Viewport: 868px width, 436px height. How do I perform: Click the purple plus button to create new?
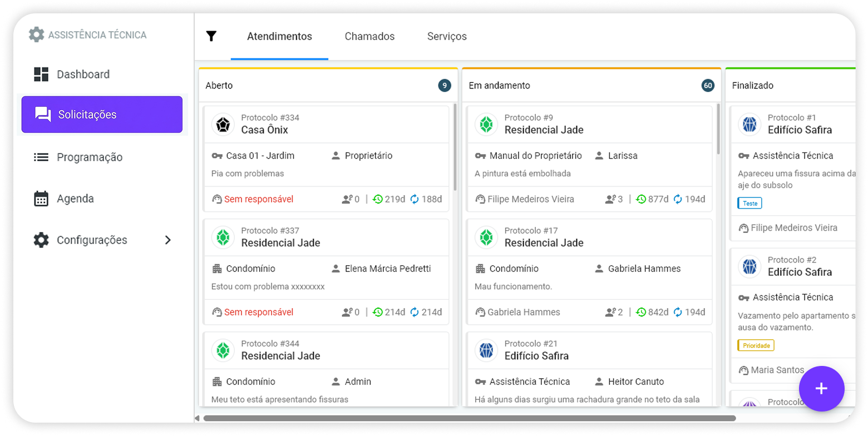pyautogui.click(x=822, y=389)
